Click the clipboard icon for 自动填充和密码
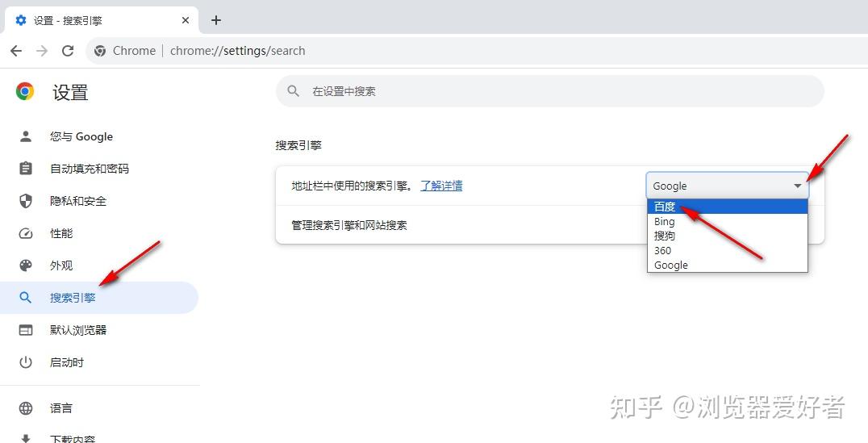Image resolution: width=868 pixels, height=443 pixels. point(26,169)
